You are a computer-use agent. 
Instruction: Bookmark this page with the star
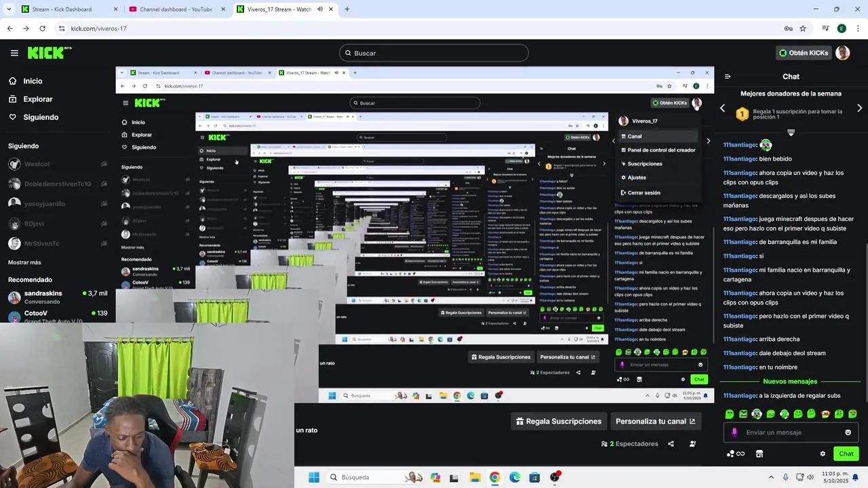click(x=803, y=28)
